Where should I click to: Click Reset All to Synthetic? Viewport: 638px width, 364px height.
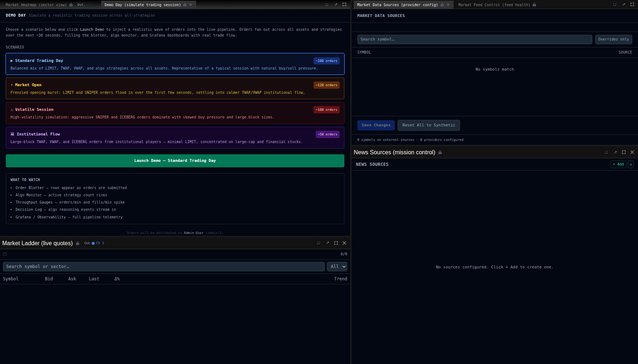pyautogui.click(x=429, y=125)
